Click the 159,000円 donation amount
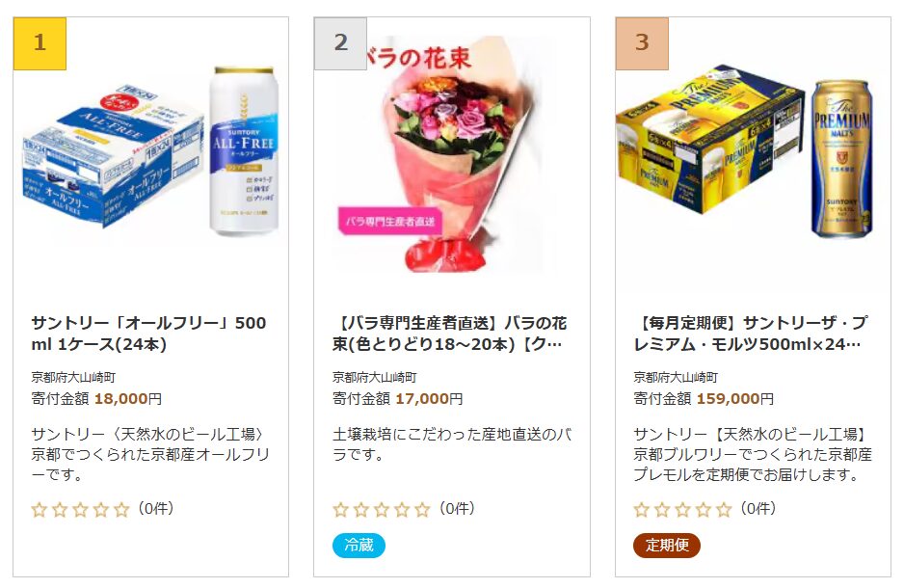 click(735, 398)
